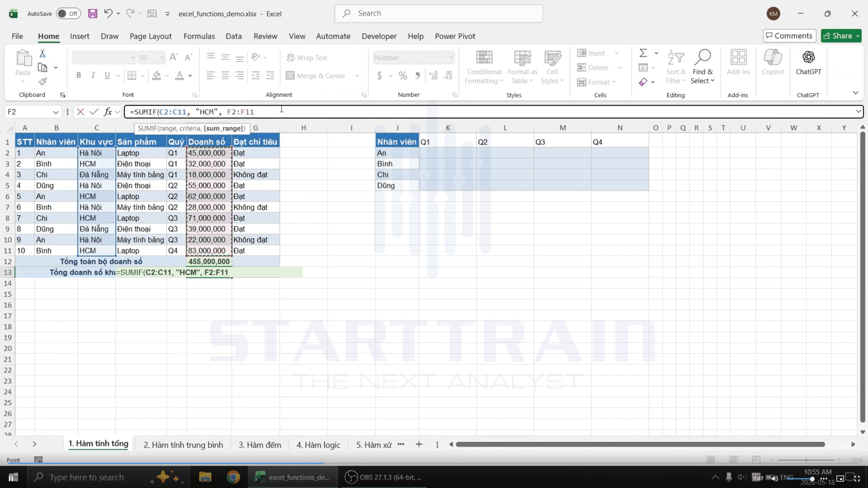This screenshot has width=868, height=488.
Task: Click the Copilot ribbon icon
Action: coord(773,63)
